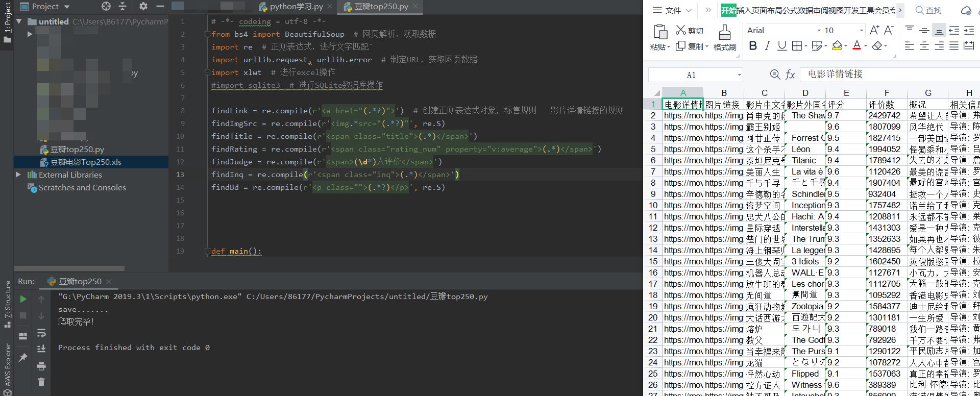This screenshot has height=396, width=980.
Task: Select Scratches and Consoles
Action: [x=82, y=187]
